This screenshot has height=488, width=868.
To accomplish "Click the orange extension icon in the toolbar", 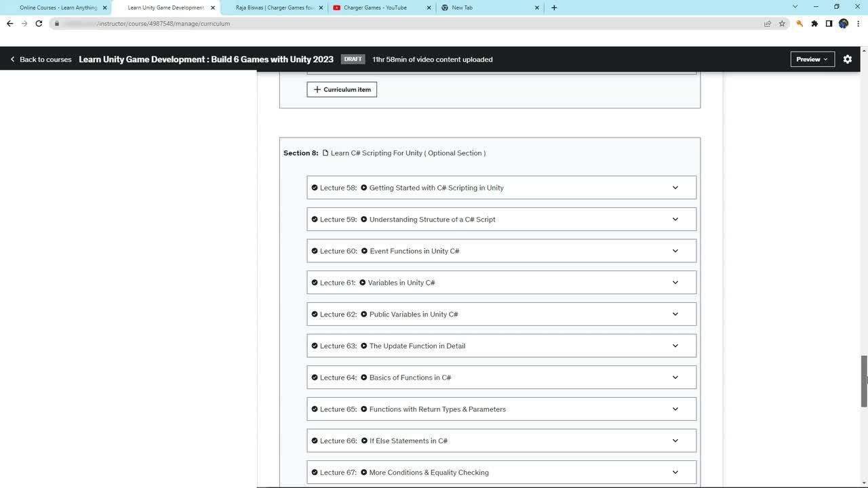I will click(800, 23).
